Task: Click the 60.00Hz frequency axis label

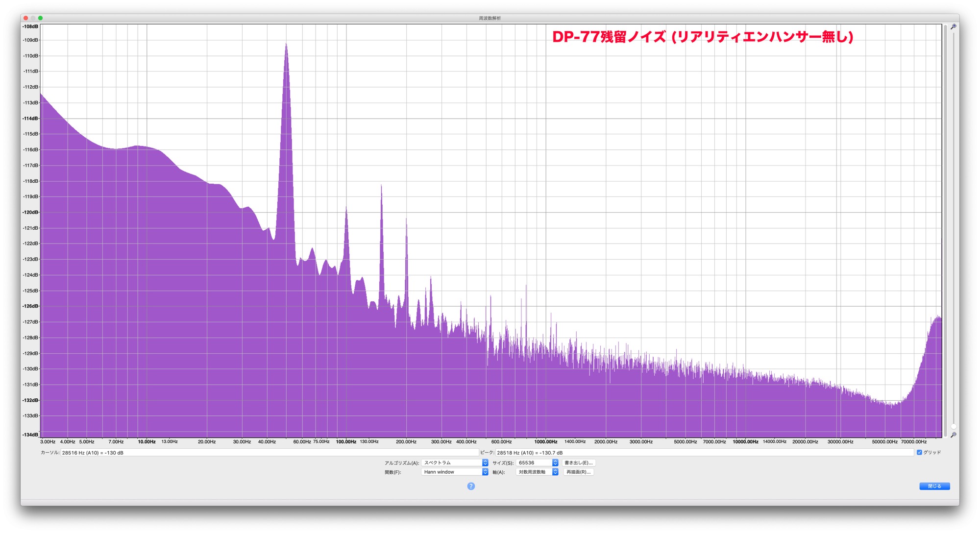Action: tap(302, 442)
